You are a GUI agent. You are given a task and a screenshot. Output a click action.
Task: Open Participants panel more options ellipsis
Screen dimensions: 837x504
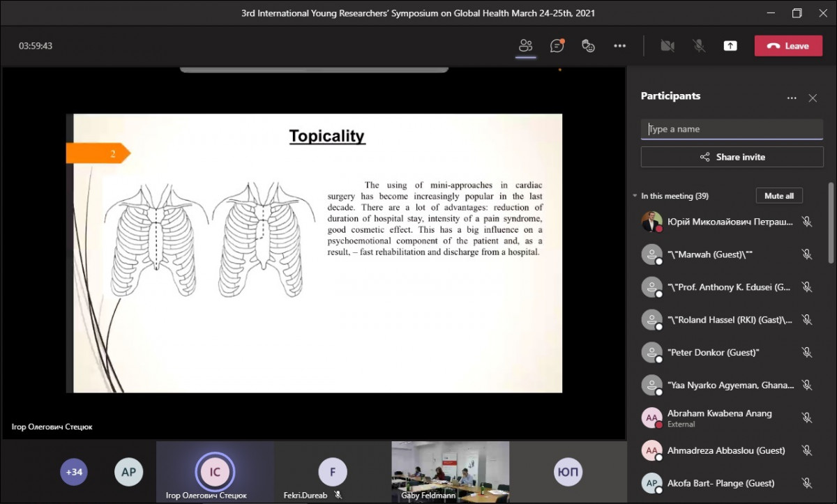[x=792, y=98]
